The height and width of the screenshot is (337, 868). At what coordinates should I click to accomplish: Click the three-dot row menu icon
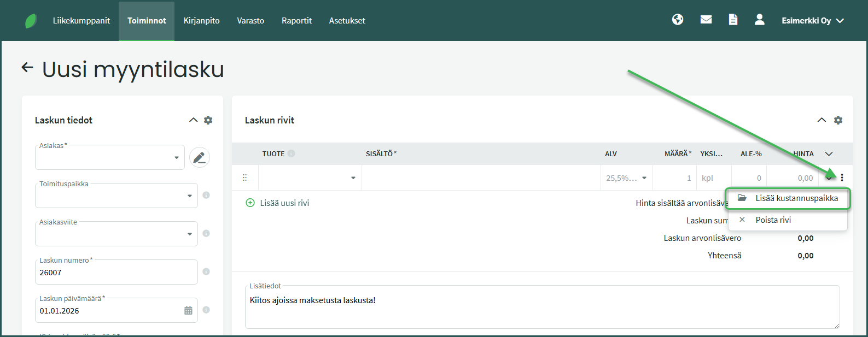[x=842, y=178]
